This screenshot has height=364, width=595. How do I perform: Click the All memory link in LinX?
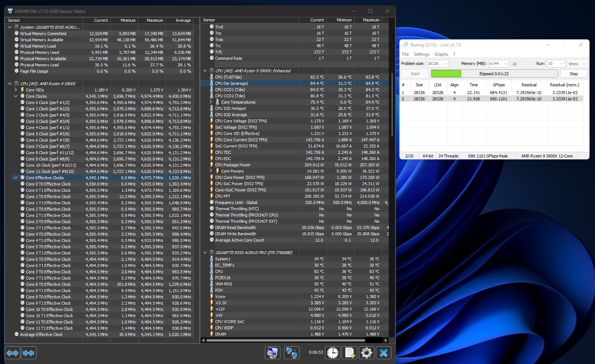[515, 64]
